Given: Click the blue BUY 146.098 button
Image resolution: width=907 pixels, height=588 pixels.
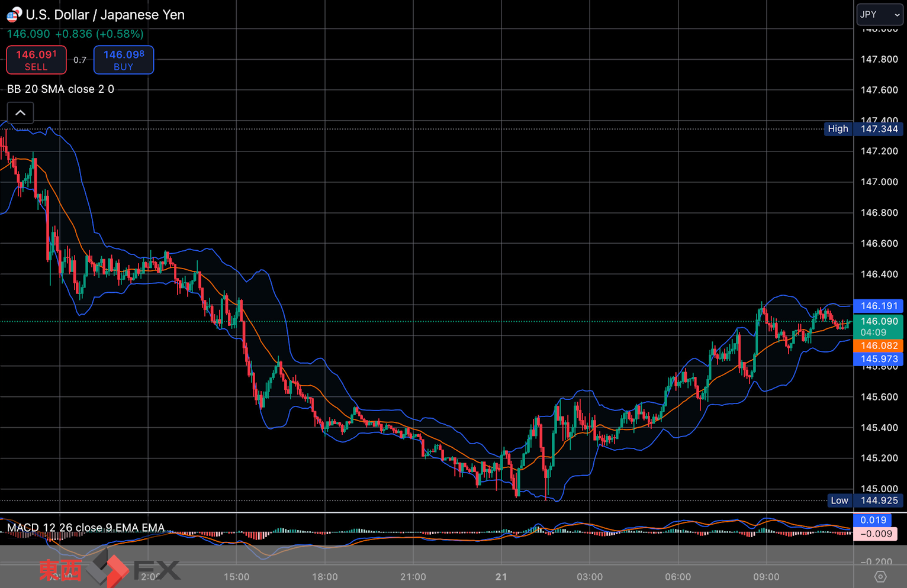Looking at the screenshot, I should [x=124, y=60].
